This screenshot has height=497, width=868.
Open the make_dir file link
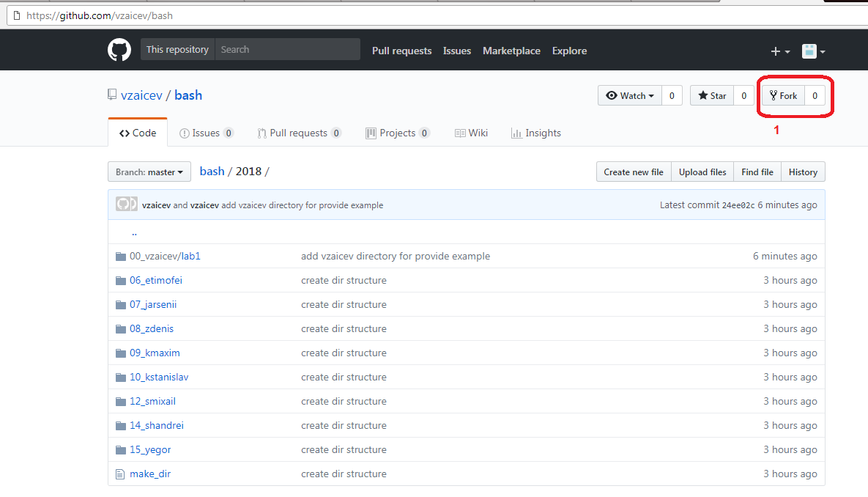[x=150, y=474]
